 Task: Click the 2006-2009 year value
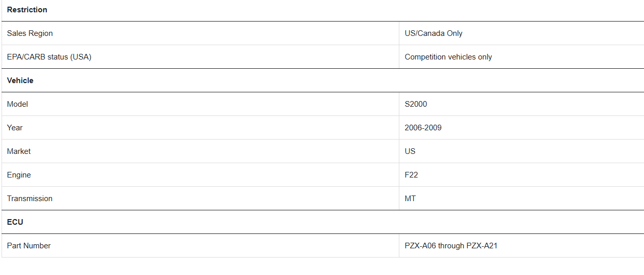click(423, 128)
